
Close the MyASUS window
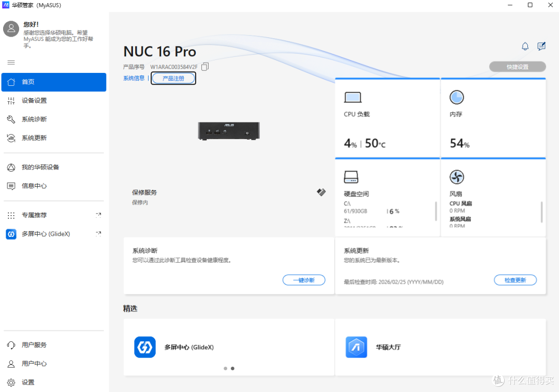pyautogui.click(x=550, y=5)
